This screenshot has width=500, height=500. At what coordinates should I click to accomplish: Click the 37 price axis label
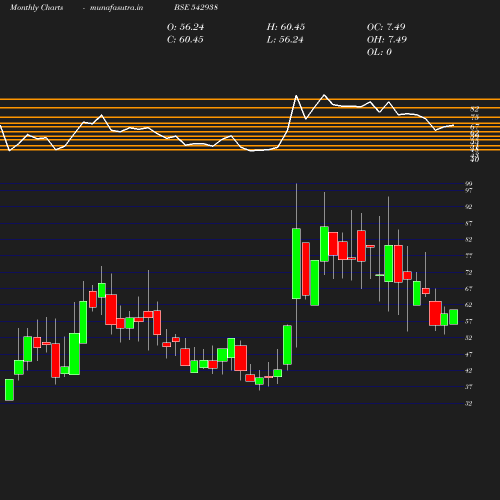(x=469, y=387)
